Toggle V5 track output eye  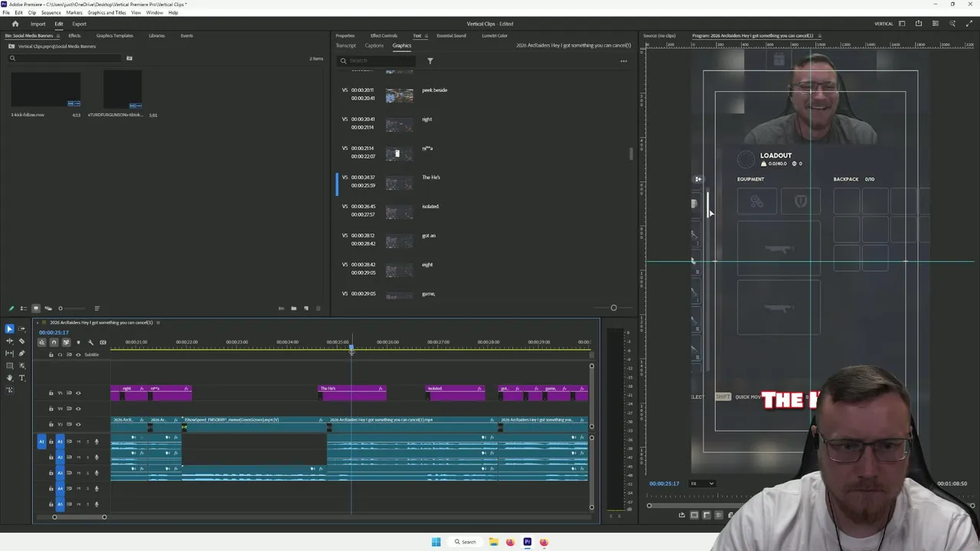click(77, 393)
